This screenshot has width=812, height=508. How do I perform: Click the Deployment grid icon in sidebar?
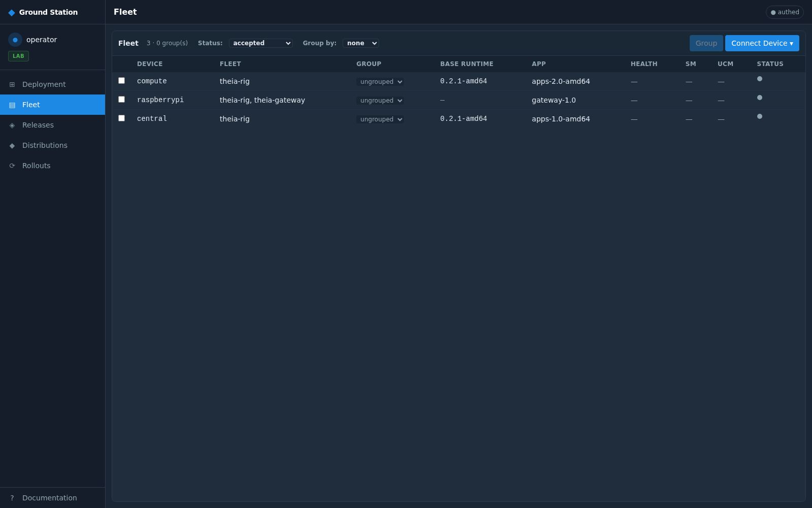click(12, 84)
